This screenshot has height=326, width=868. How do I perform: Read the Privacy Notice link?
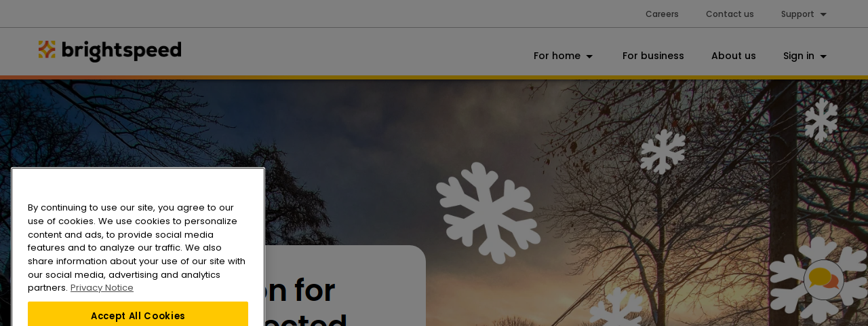point(102,287)
